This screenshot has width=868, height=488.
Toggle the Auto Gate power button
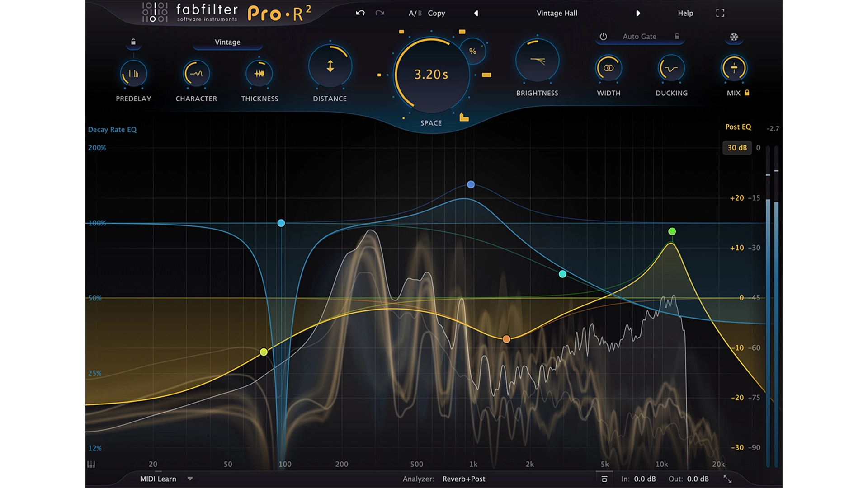(x=603, y=37)
